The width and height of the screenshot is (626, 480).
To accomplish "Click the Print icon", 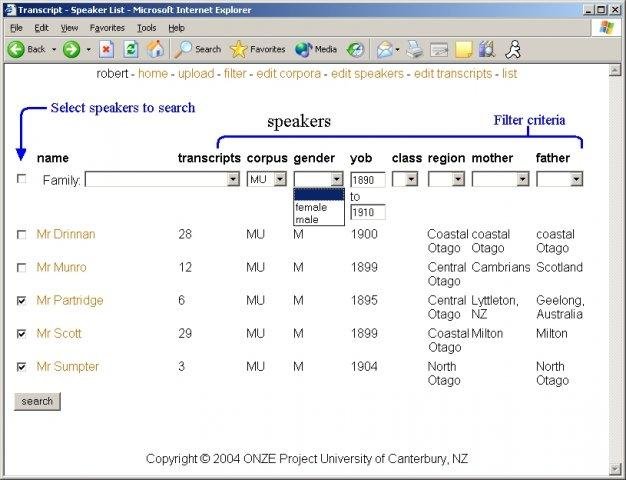I will [414, 50].
